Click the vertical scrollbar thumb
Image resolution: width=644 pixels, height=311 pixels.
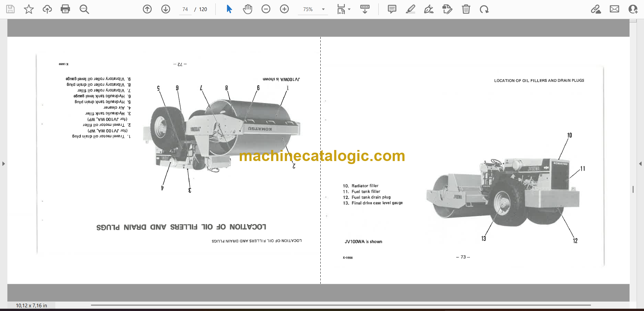(x=633, y=189)
